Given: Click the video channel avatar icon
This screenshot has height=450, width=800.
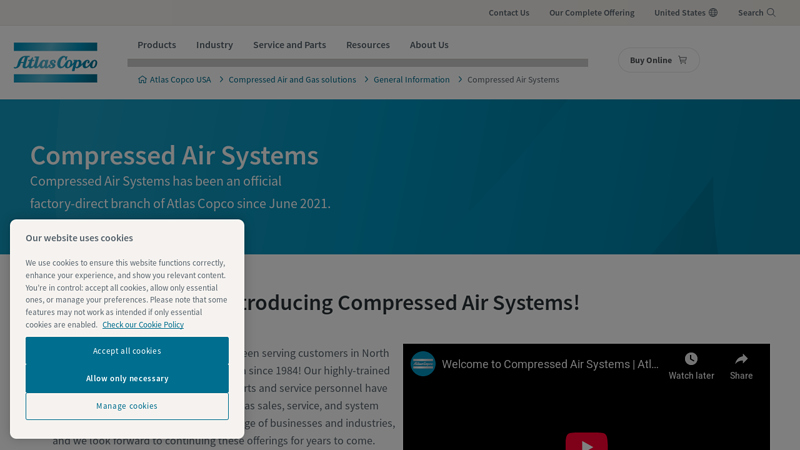Looking at the screenshot, I should [x=423, y=364].
